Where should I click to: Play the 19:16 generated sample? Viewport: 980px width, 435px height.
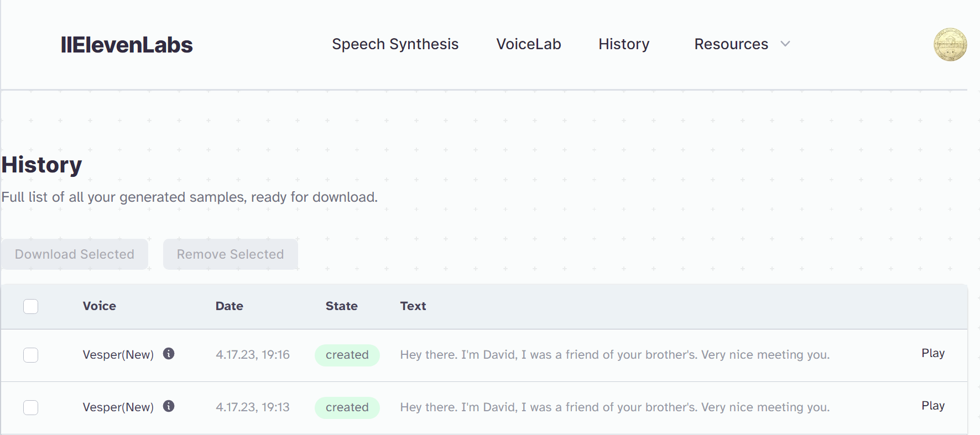[x=932, y=353]
